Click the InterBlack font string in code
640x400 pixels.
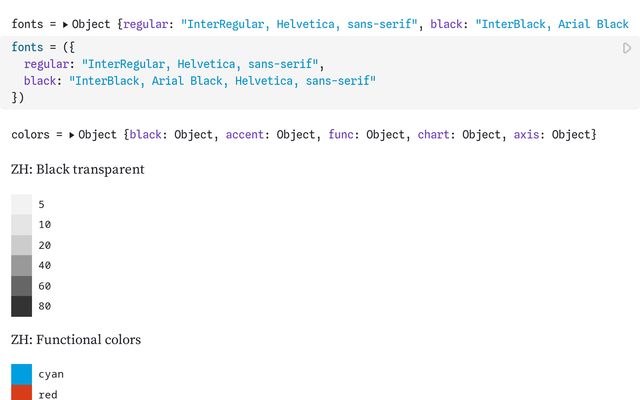click(222, 81)
